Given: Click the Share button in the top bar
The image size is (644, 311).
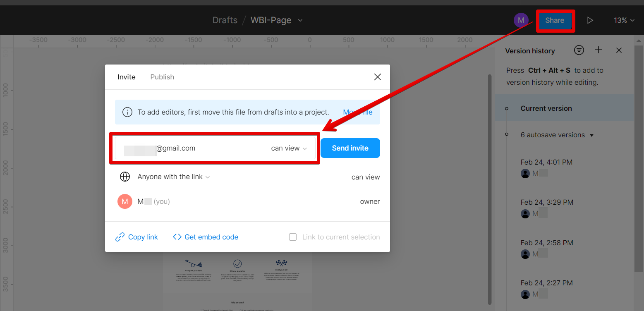Looking at the screenshot, I should tap(555, 20).
